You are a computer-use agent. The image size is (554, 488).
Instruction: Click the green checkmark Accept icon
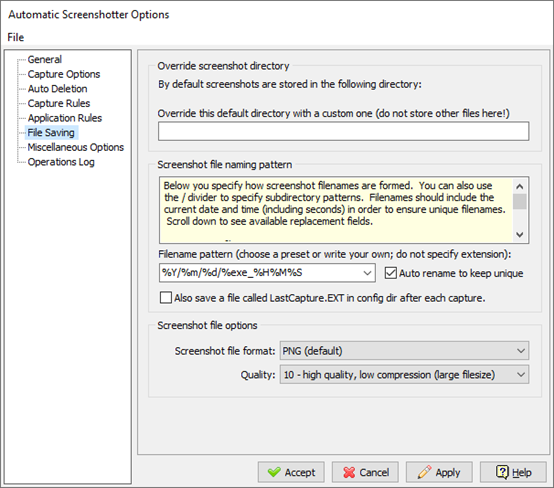(274, 472)
